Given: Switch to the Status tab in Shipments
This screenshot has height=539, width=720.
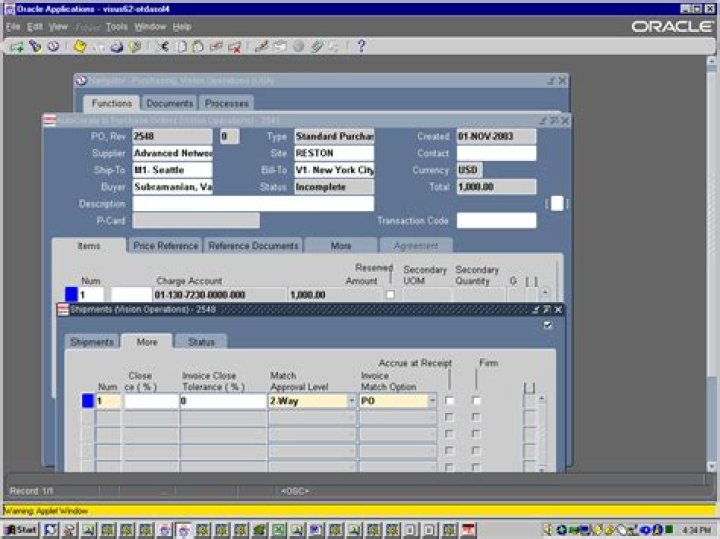Looking at the screenshot, I should [201, 342].
